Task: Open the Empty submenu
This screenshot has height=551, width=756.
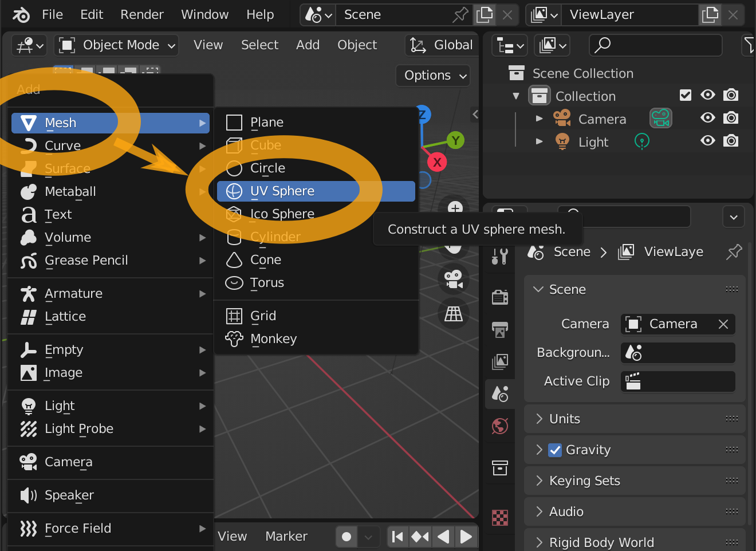Action: [111, 350]
